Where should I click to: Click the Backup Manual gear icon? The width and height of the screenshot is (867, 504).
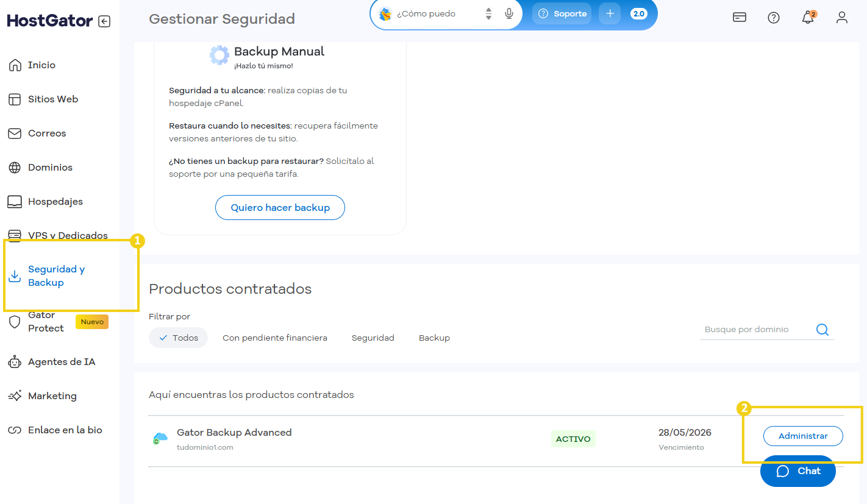tap(219, 55)
